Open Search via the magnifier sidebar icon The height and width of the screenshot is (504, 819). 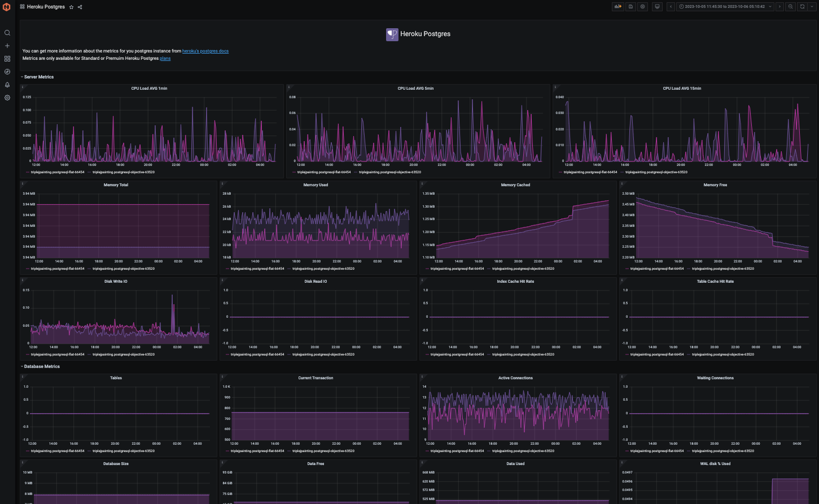pos(7,32)
